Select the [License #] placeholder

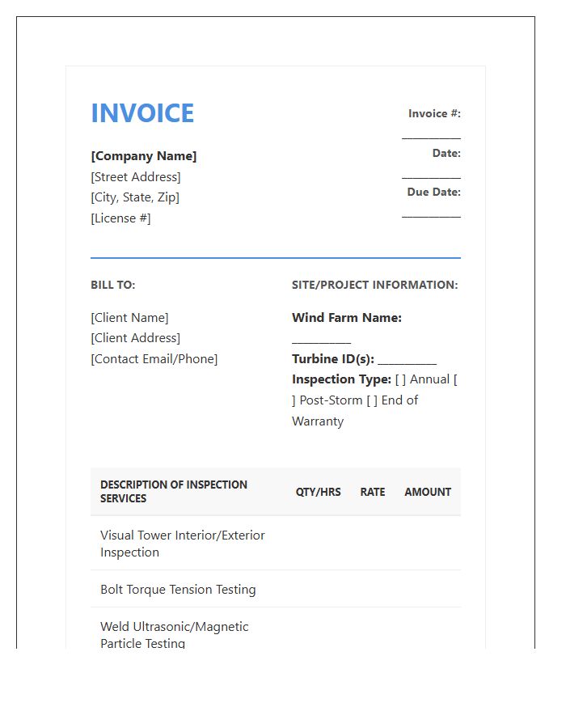click(120, 218)
